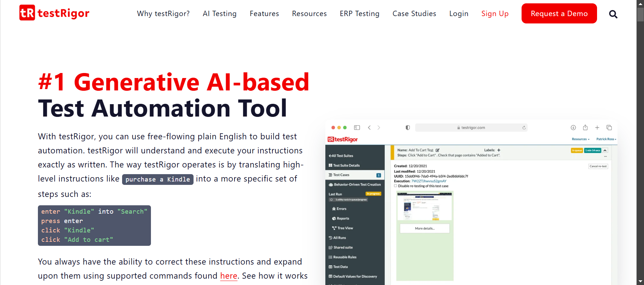Click the testRigor logo in the top-left
Image resolution: width=644 pixels, height=285 pixels.
tap(54, 13)
